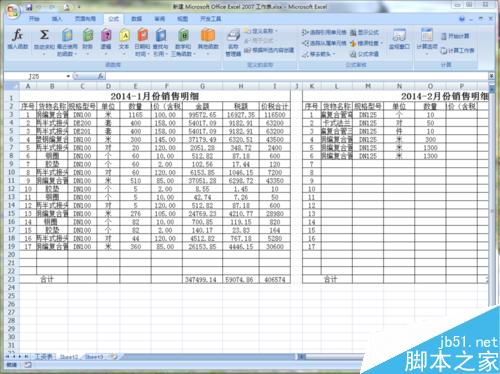Click the 合计 cell in first table
500x374 pixels.
47,279
